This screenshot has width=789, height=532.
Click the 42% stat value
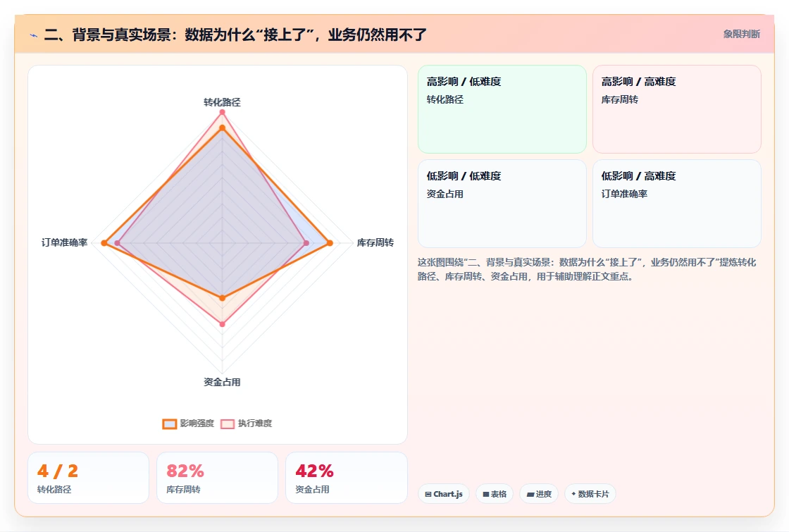tap(314, 471)
